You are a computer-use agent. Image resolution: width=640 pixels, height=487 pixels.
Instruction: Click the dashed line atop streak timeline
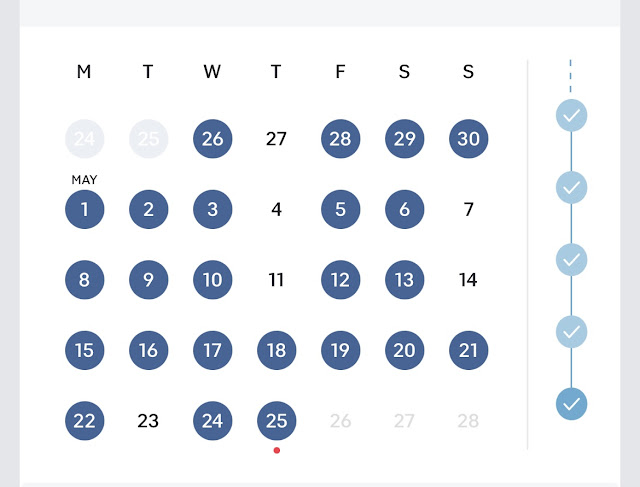(571, 76)
